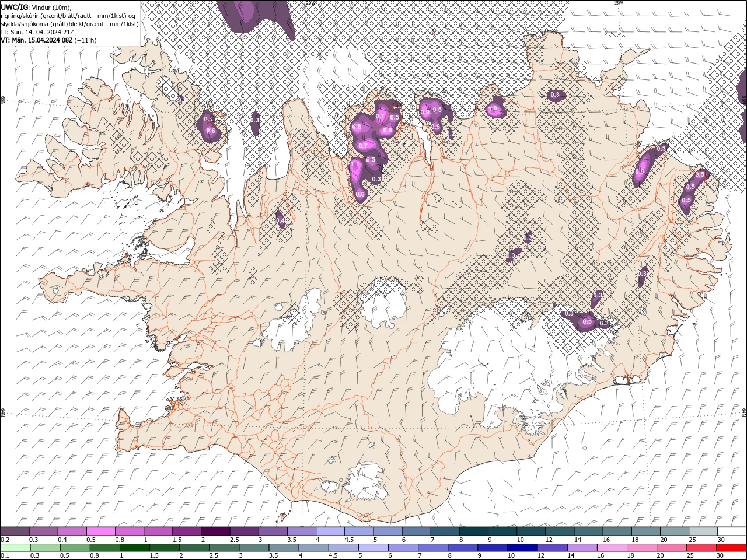The height and width of the screenshot is (560, 747).
Task: Click the '1.0' precipitation value on the north coast
Action: click(x=493, y=108)
